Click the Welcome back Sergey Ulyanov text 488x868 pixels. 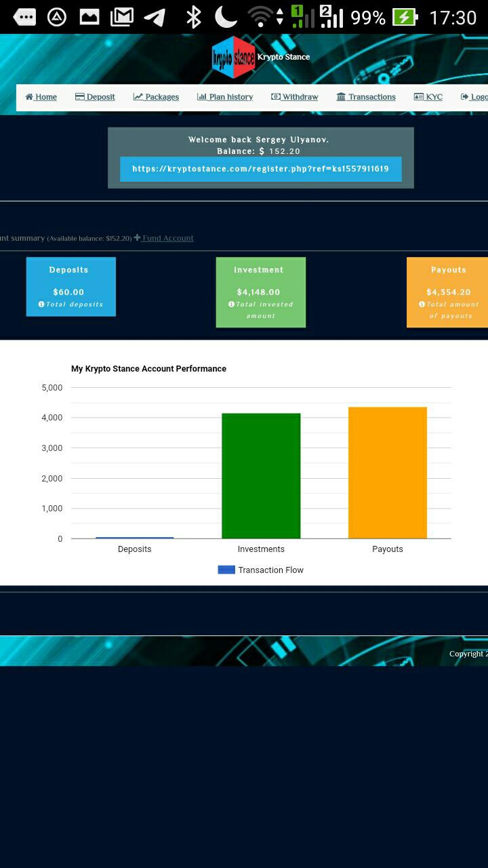pos(259,140)
